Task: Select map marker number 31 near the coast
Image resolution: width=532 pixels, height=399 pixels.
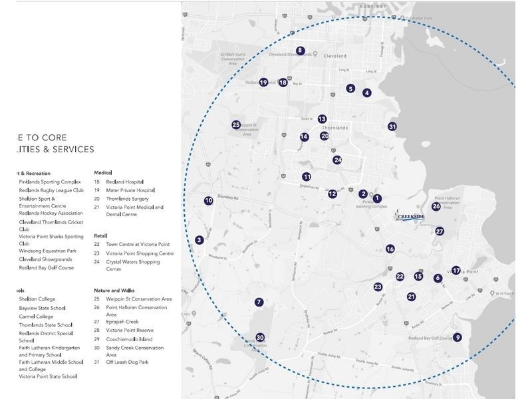Action: coord(392,126)
